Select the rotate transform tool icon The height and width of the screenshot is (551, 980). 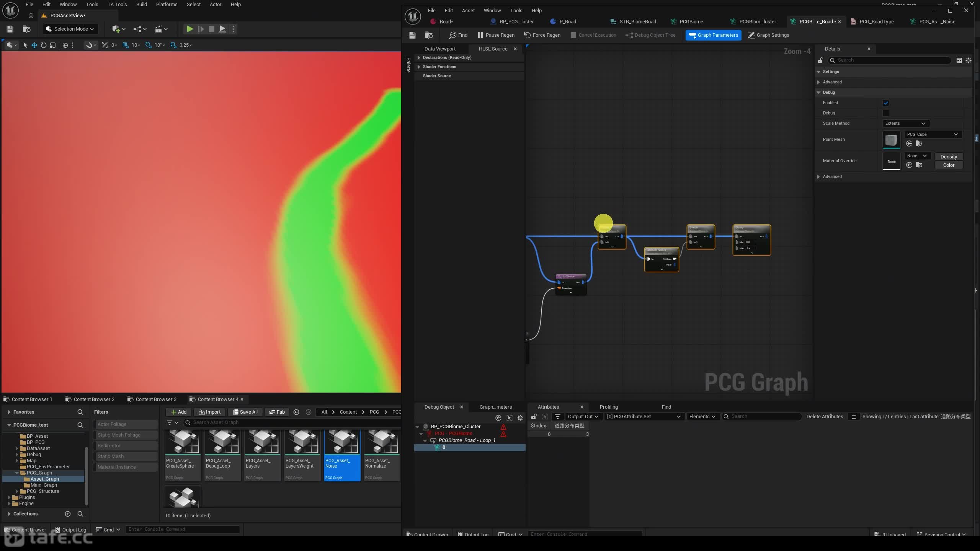pyautogui.click(x=44, y=45)
